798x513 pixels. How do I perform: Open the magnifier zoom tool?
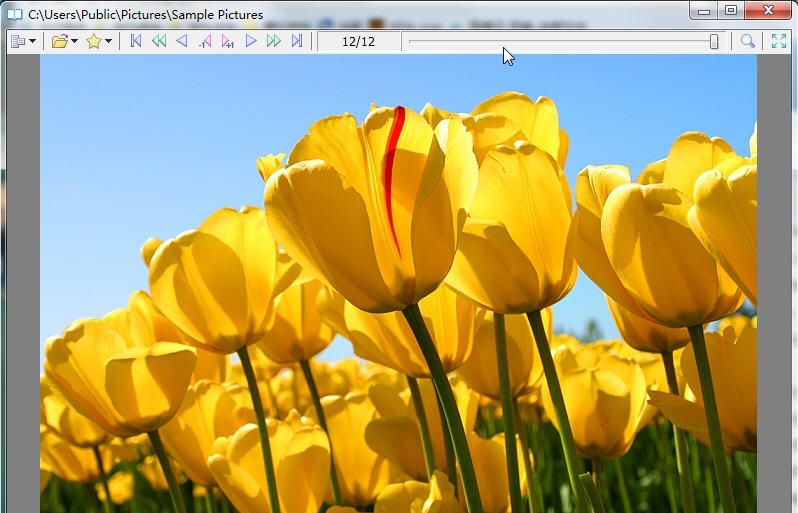pos(747,41)
